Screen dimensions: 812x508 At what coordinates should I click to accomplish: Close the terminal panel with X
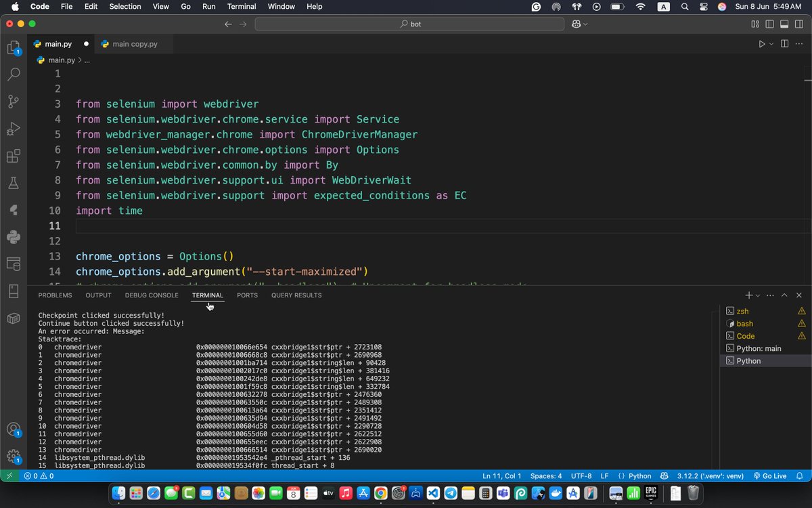tap(799, 295)
